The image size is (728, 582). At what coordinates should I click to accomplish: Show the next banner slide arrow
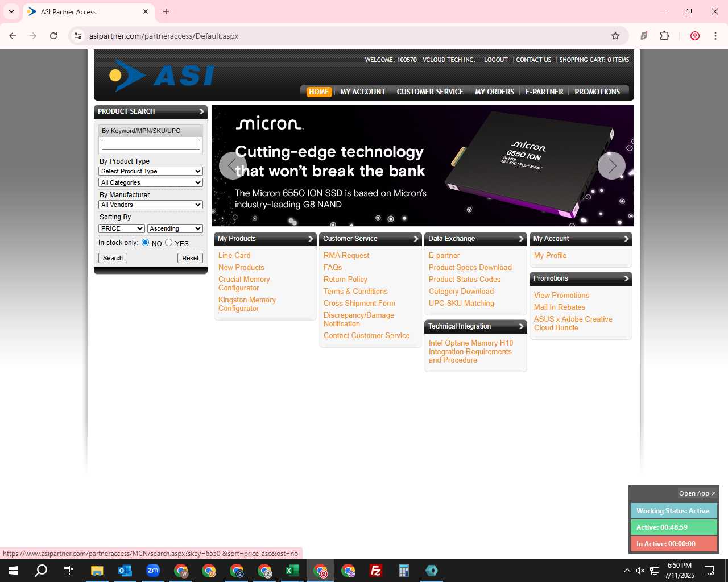point(611,165)
